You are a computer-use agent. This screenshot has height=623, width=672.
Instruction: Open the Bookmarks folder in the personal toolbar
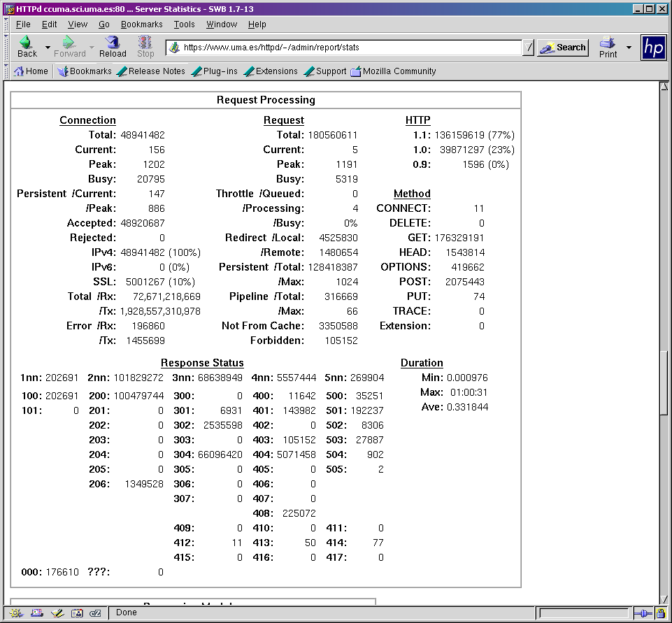coord(85,71)
